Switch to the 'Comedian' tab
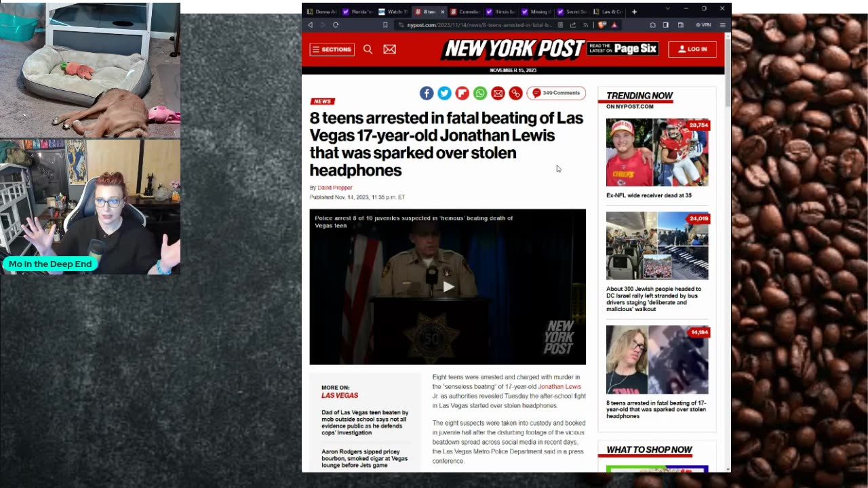This screenshot has height=488, width=868. tap(465, 12)
